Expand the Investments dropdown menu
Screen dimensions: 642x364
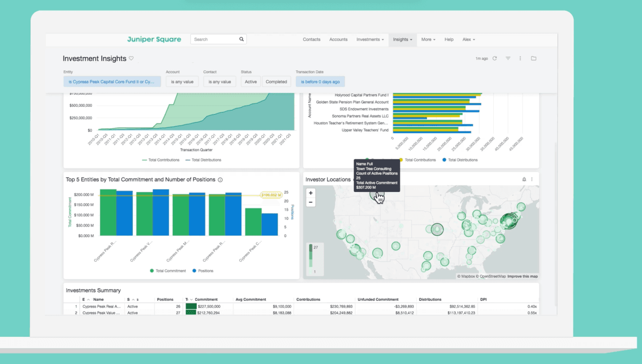[370, 40]
